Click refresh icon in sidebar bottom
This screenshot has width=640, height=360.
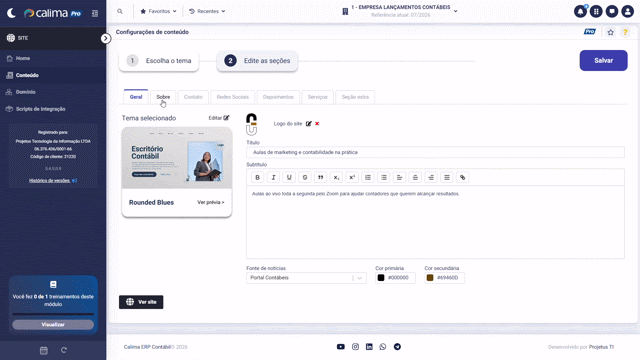tap(64, 350)
